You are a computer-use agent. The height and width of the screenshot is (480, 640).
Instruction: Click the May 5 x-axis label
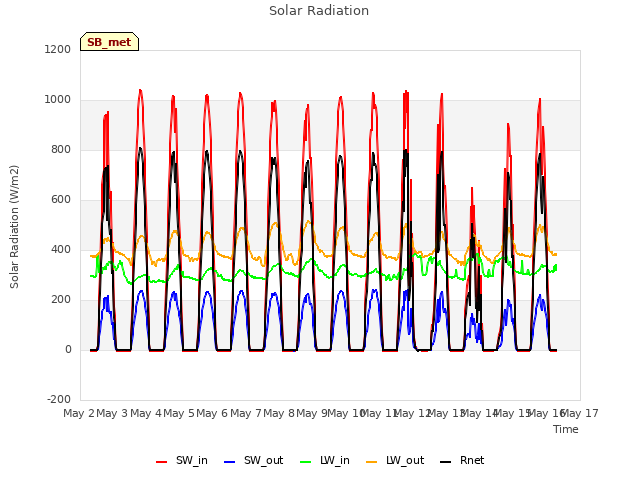pos(179,413)
